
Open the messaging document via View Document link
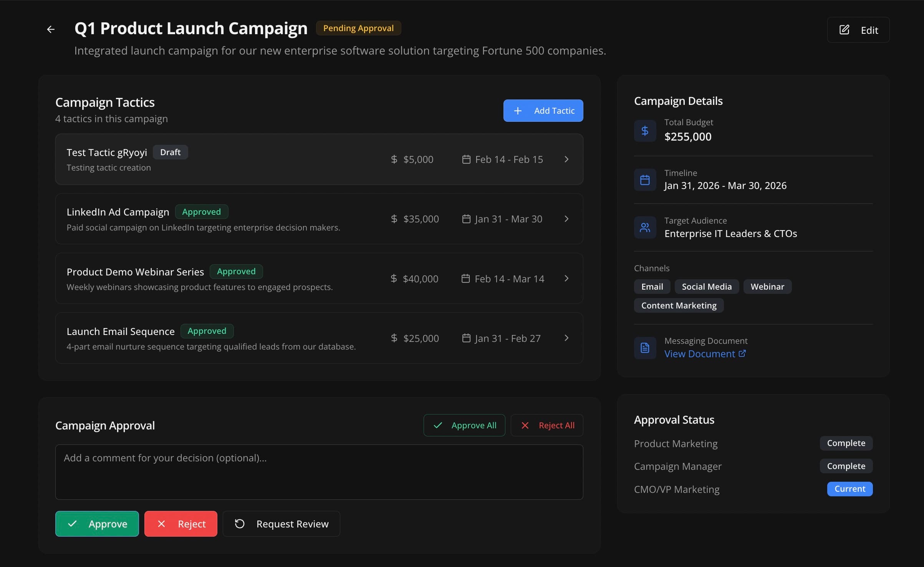pyautogui.click(x=699, y=353)
